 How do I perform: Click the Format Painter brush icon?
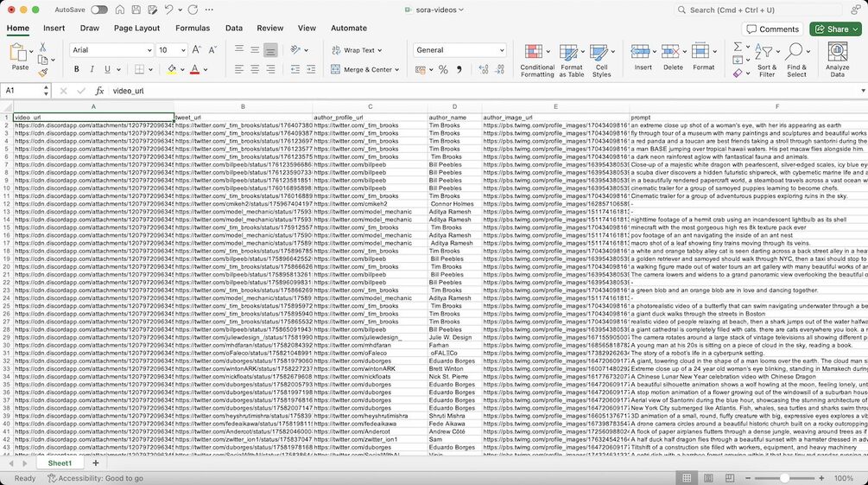tap(42, 73)
